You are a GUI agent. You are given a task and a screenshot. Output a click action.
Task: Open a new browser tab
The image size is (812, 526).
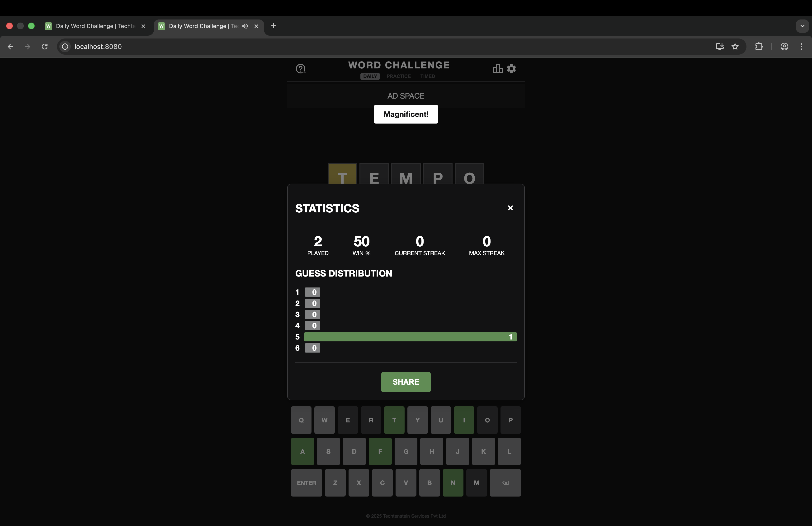pos(273,26)
